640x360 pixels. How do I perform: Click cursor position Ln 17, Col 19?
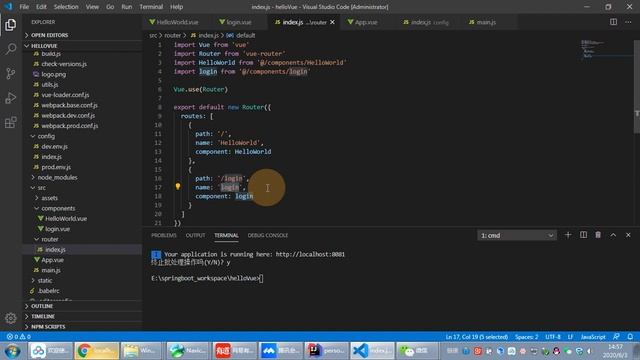pos(476,337)
